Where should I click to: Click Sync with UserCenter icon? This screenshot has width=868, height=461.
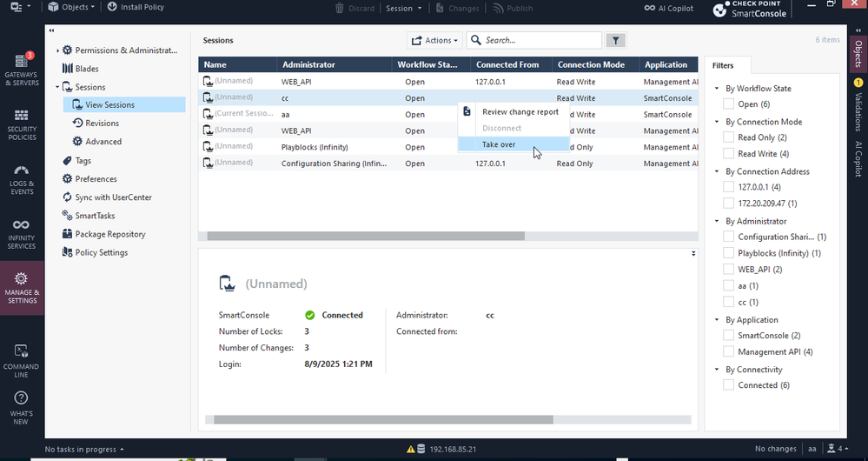68,197
